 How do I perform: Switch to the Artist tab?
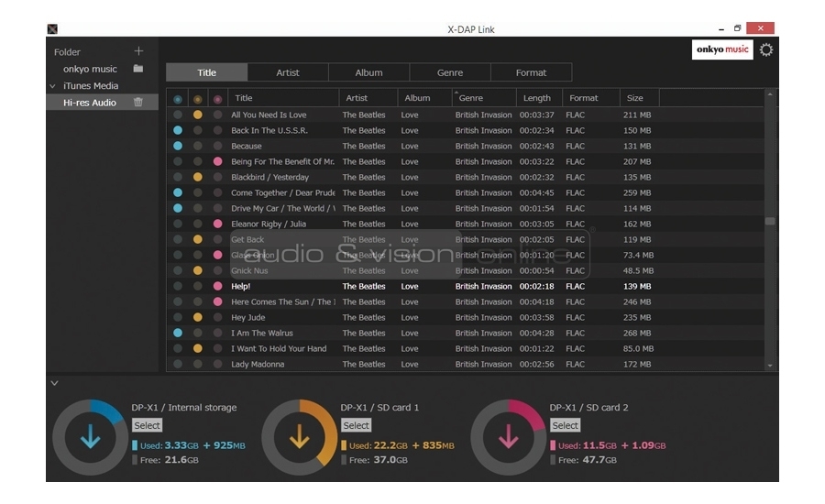[x=288, y=72]
